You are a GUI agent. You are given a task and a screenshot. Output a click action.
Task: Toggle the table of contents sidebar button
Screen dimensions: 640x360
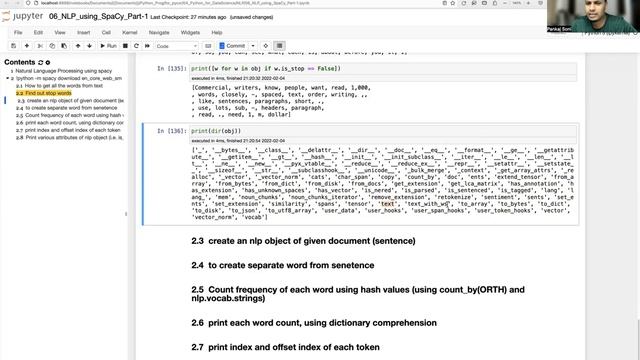[280, 46]
